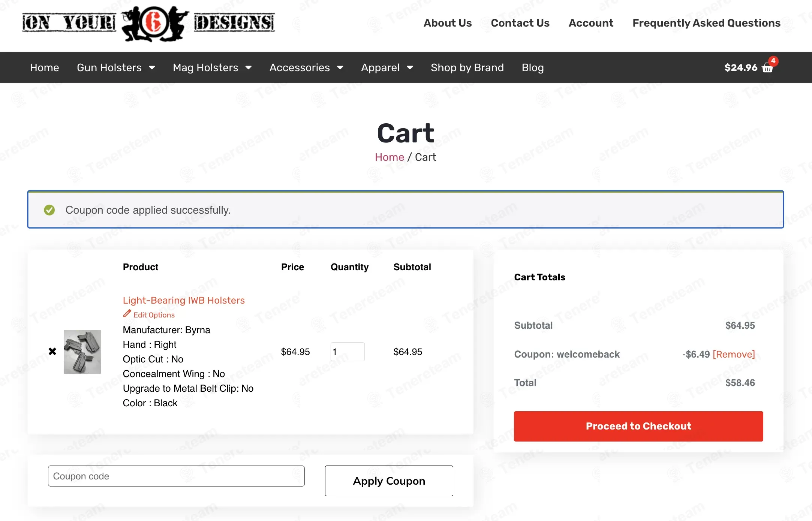Go to Home in the navigation bar
This screenshot has width=812, height=521.
click(x=45, y=67)
